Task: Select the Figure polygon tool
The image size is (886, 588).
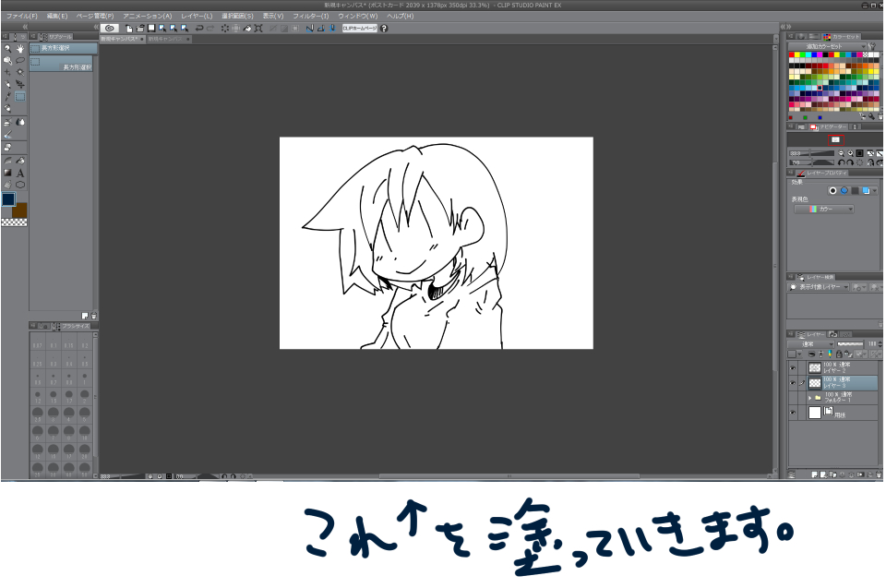Action: [x=20, y=185]
